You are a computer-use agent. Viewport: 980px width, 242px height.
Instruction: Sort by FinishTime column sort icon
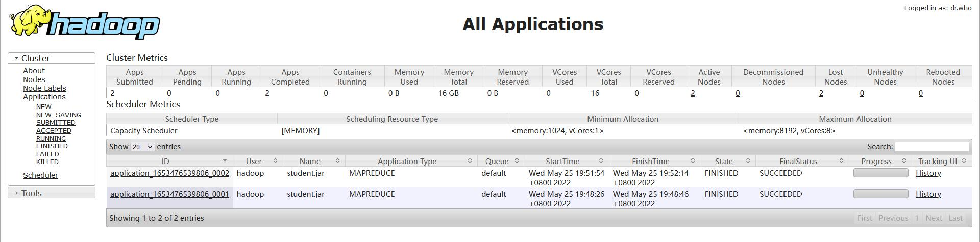[693, 161]
